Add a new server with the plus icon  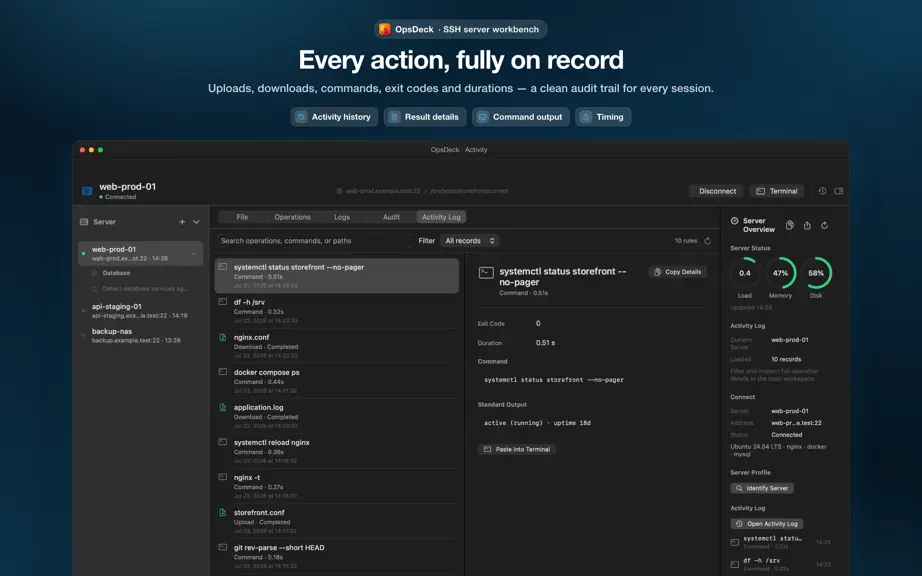[182, 222]
